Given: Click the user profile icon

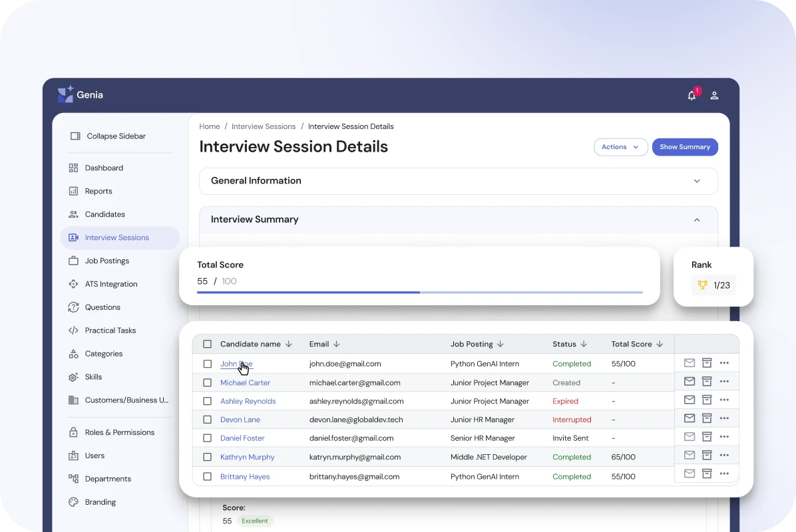Looking at the screenshot, I should 714,95.
